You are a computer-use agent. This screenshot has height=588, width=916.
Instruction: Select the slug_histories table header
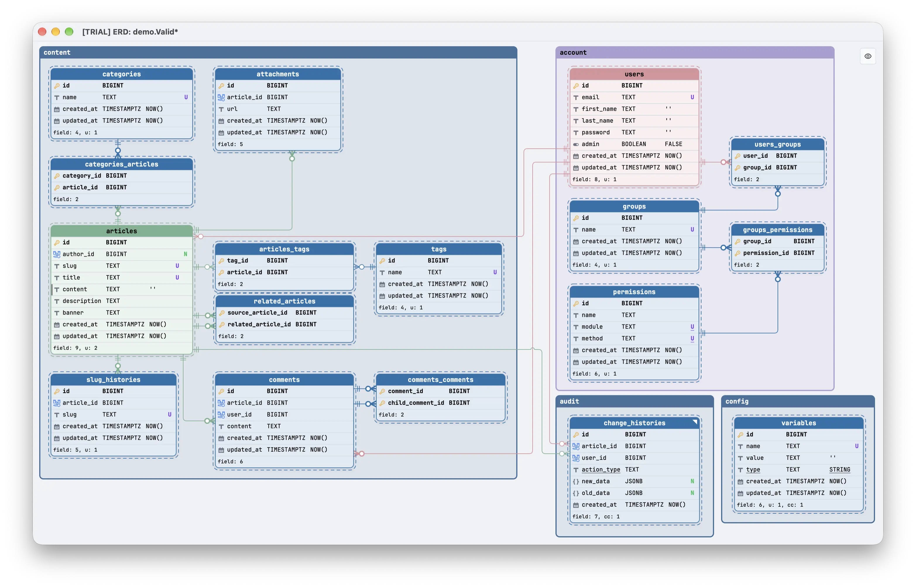point(114,379)
